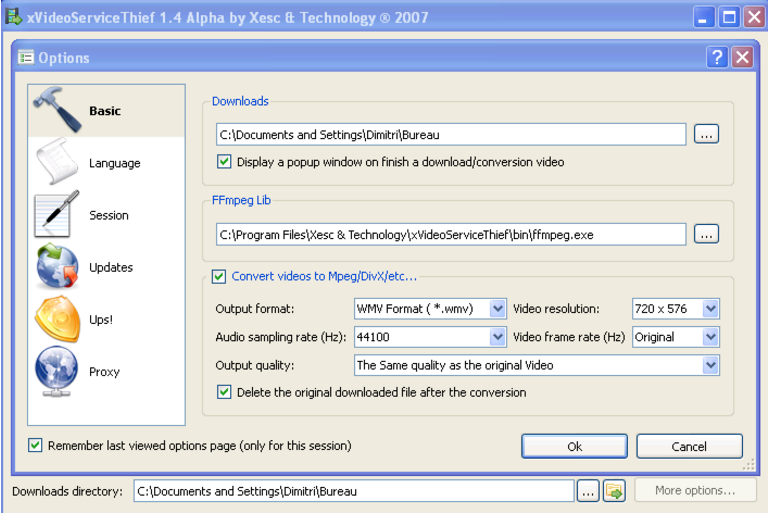The image size is (768, 513).
Task: Toggle Remember last viewed options page checkbox
Action: pos(35,445)
